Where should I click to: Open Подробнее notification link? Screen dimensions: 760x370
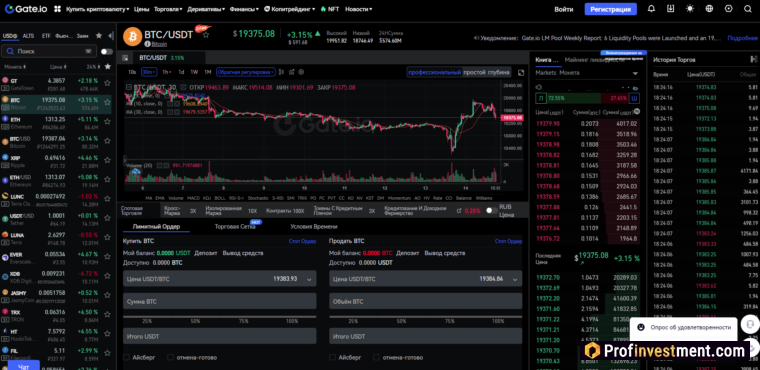point(742,38)
